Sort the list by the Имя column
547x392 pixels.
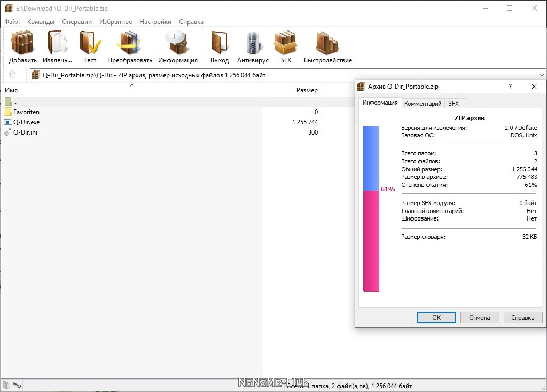coord(131,90)
